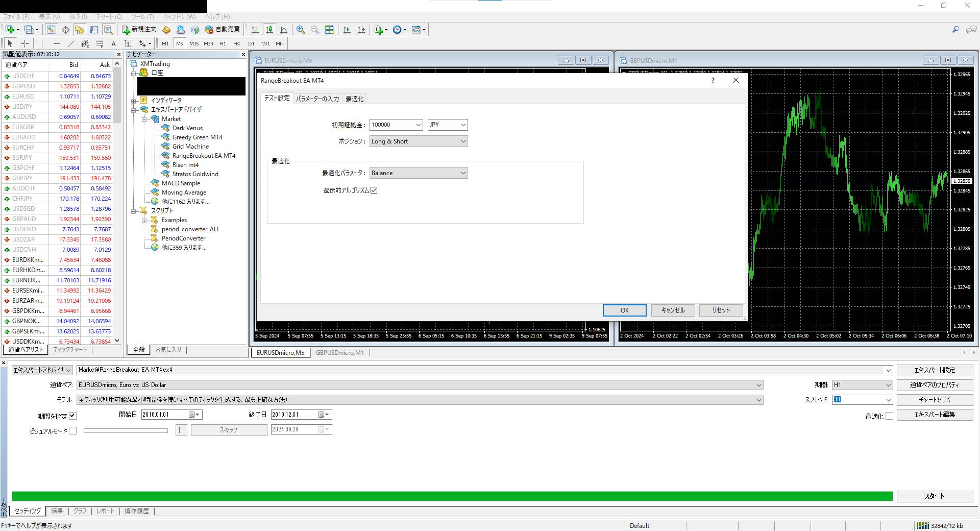Click the リセット button
The image size is (980, 531).
(721, 310)
